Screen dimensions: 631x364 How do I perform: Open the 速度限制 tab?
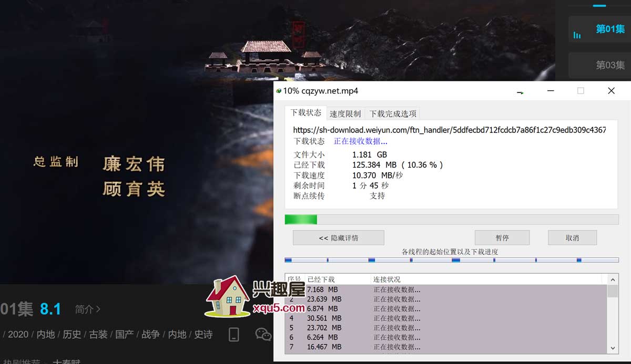(345, 113)
